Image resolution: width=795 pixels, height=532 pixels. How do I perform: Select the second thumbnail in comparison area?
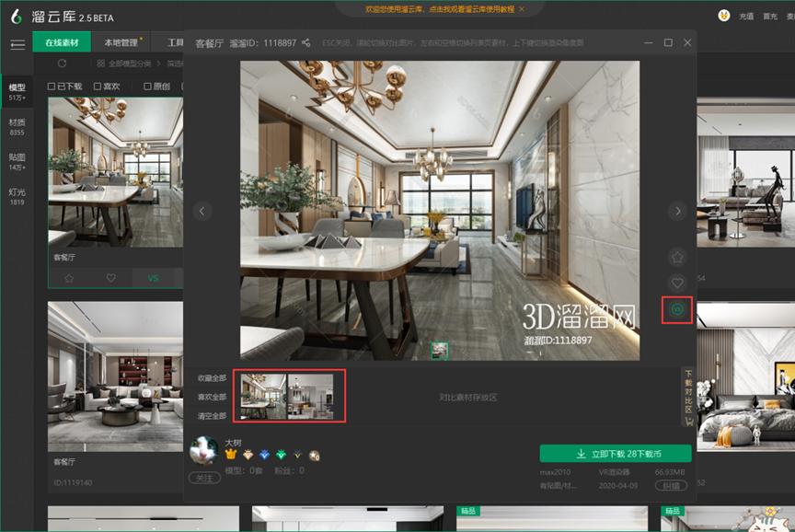(x=309, y=396)
